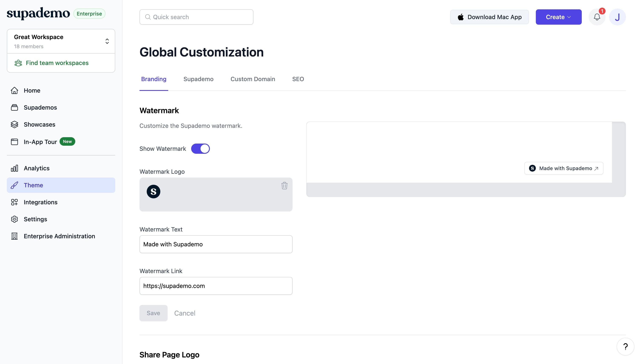Image resolution: width=643 pixels, height=364 pixels.
Task: Click the 'Share Page Logo' heading
Action: tap(169, 355)
